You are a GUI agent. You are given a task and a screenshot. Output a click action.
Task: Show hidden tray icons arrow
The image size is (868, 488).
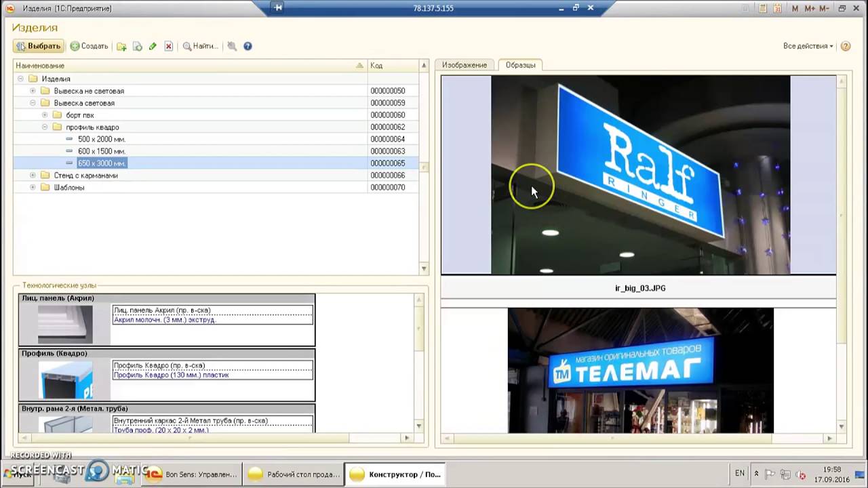[x=757, y=474]
